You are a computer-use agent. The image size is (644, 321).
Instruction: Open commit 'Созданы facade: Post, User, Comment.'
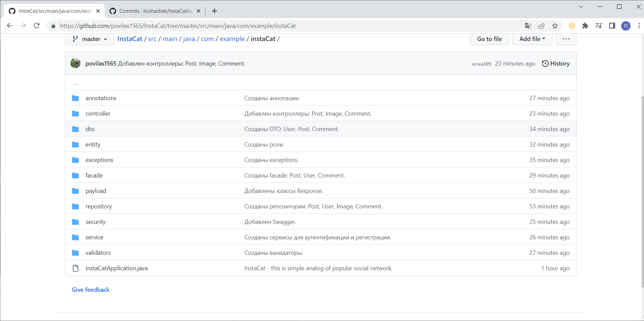point(295,175)
